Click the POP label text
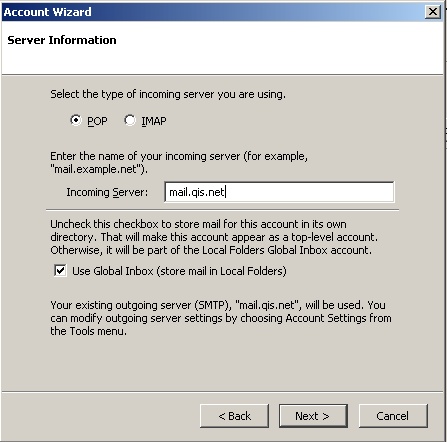 [97, 121]
